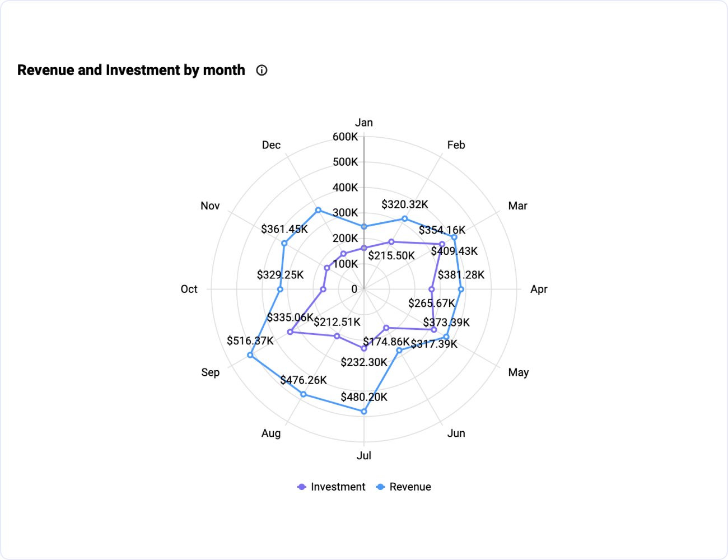This screenshot has height=560, width=728.
Task: Click the Sep axis label
Action: point(211,372)
